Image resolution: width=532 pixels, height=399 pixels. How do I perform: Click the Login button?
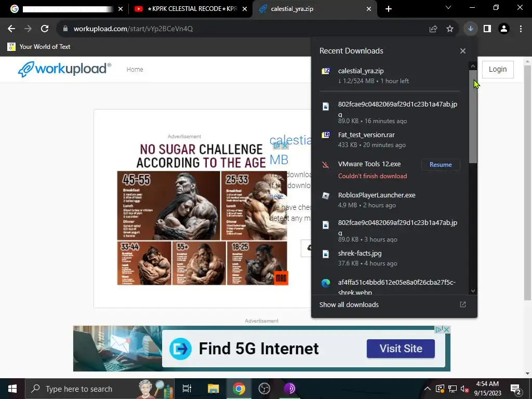tap(498, 69)
